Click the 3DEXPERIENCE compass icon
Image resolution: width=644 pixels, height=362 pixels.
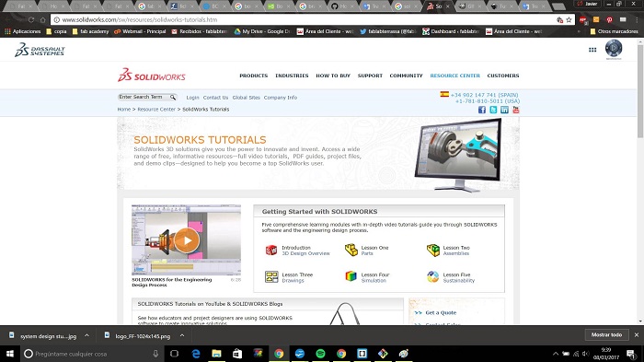(x=614, y=49)
